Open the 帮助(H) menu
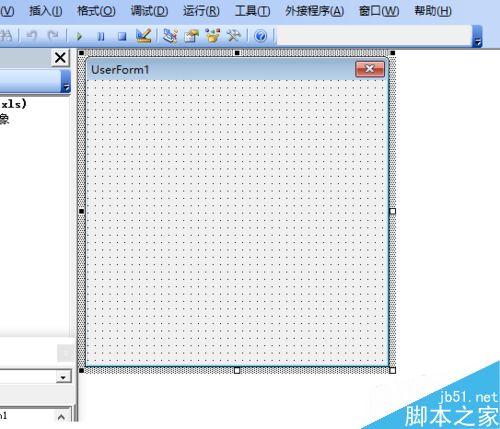This screenshot has height=429, width=500. 433,11
